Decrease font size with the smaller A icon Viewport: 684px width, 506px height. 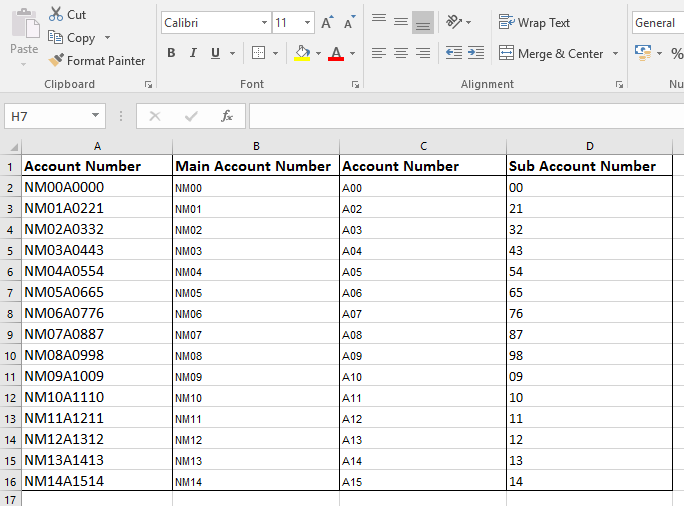350,22
